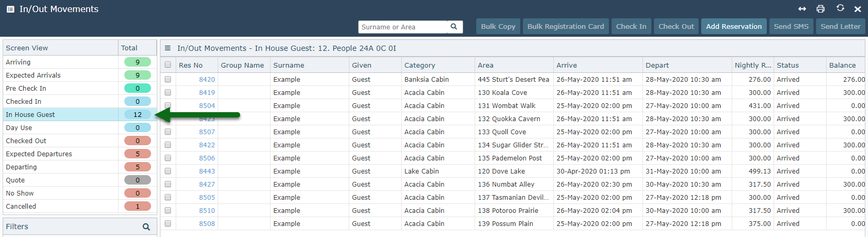Toggle the select-all checkbox in grid header
Viewport: 868px width, 237px height.
[x=168, y=65]
